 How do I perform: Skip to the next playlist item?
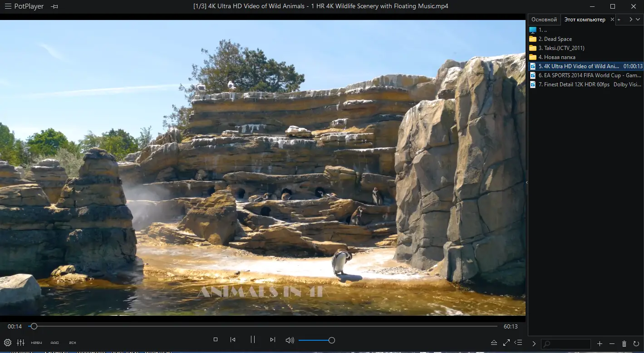coord(272,340)
